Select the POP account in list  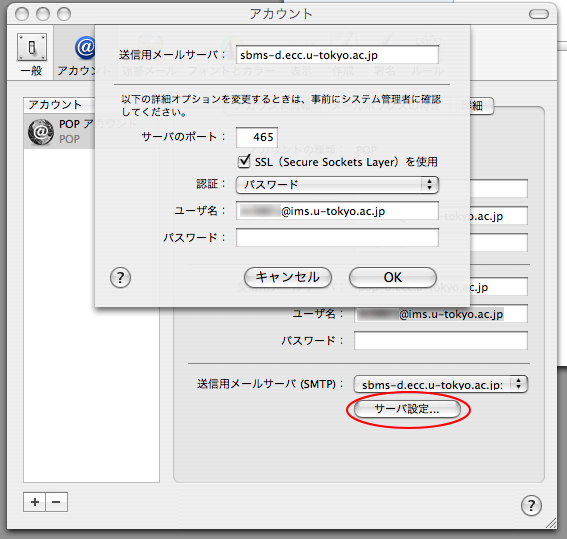click(60, 132)
